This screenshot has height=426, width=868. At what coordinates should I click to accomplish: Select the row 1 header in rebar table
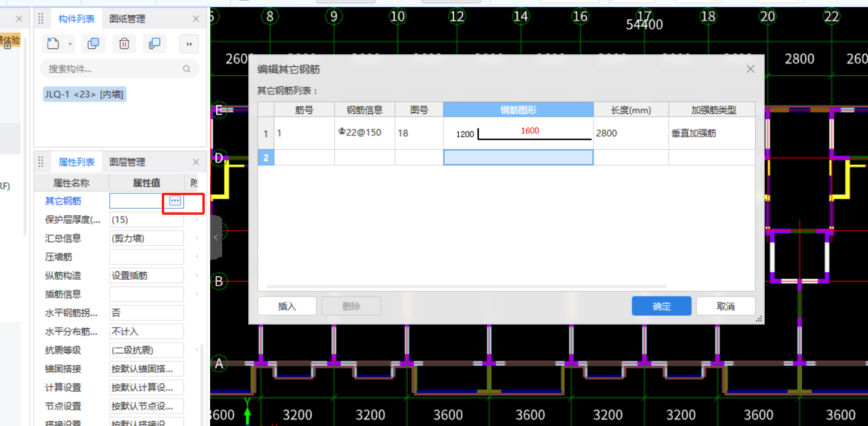(266, 134)
